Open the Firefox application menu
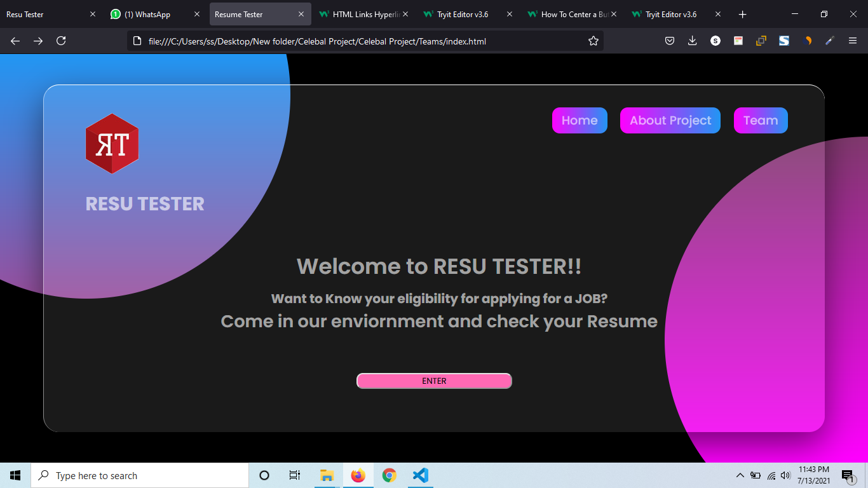The width and height of the screenshot is (868, 488). [x=852, y=40]
